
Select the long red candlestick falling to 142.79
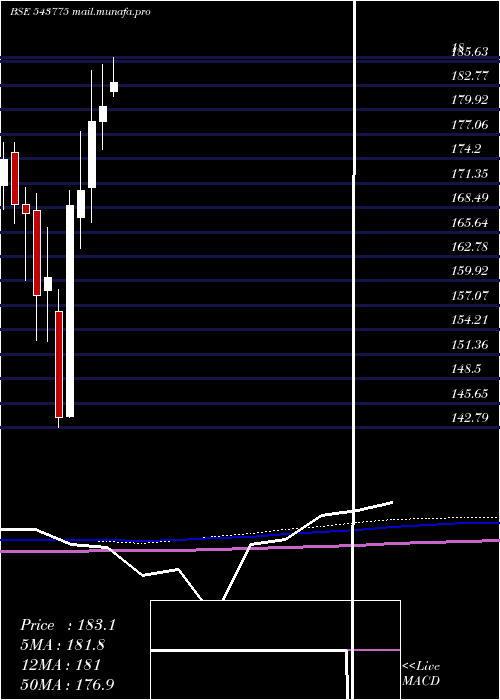(x=59, y=364)
